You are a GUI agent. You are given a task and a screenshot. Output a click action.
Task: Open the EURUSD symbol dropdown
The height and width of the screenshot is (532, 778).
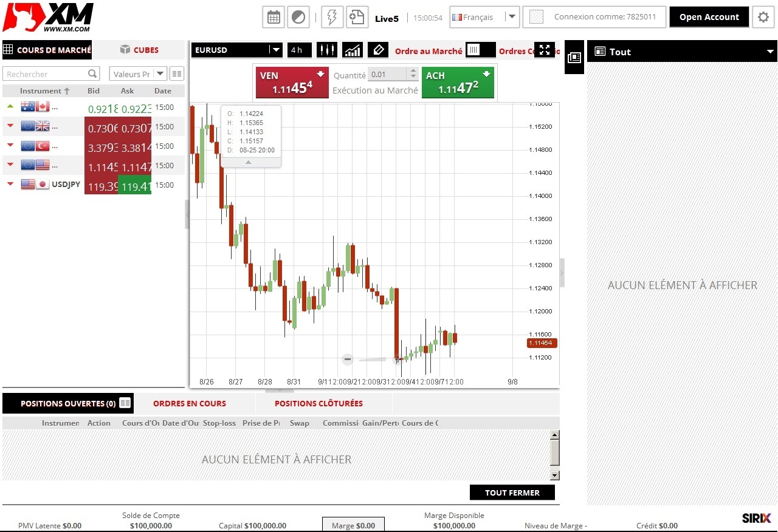238,50
